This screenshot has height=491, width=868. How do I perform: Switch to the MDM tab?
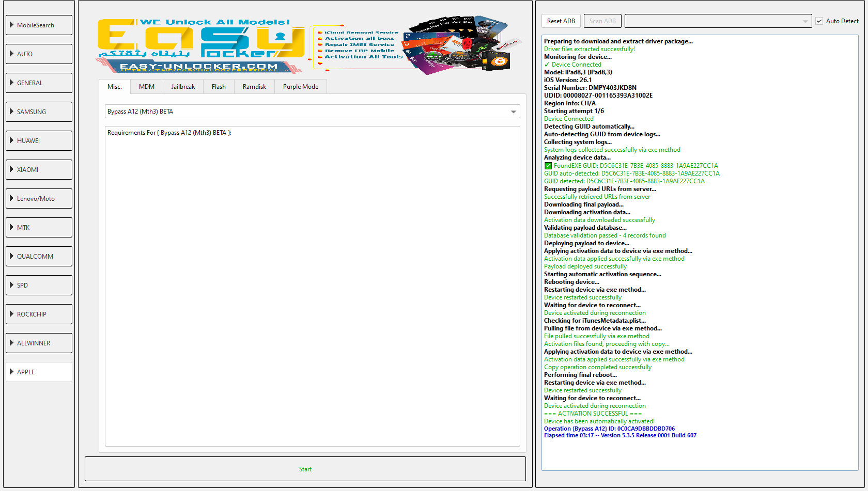(x=147, y=87)
